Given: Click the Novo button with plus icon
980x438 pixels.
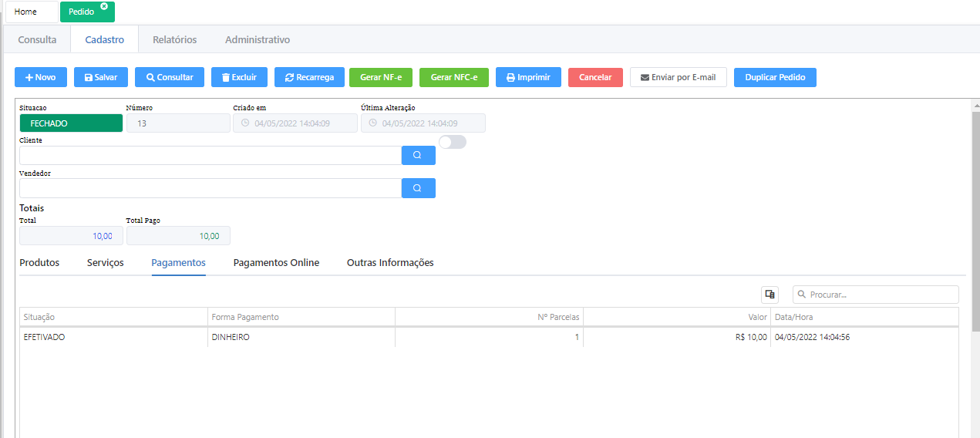Looking at the screenshot, I should (41, 77).
